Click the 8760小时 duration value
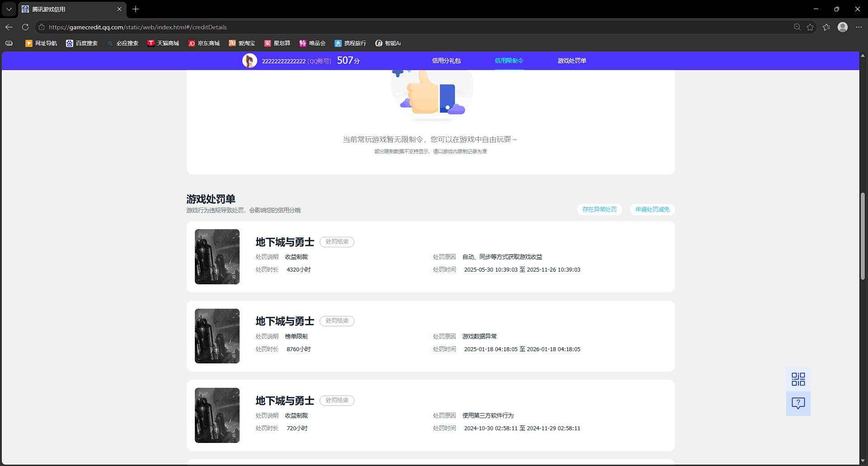Viewport: 868px width, 466px height. pos(298,349)
